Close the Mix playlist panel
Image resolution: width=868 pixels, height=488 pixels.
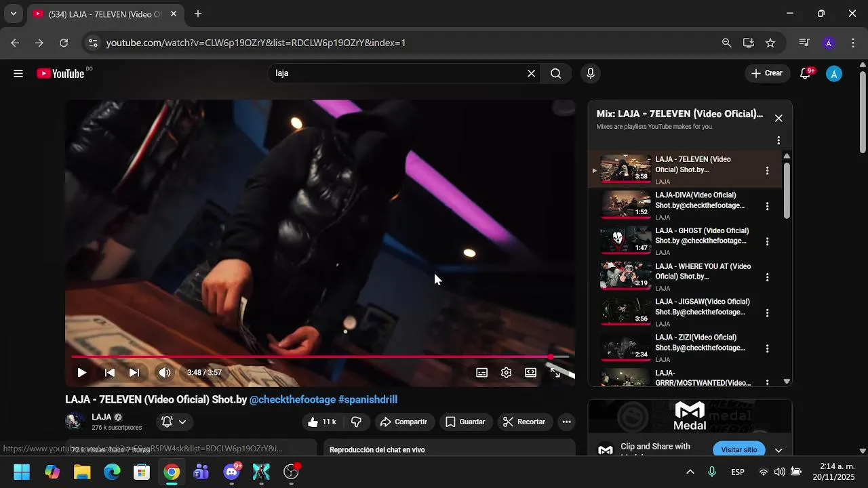[778, 118]
